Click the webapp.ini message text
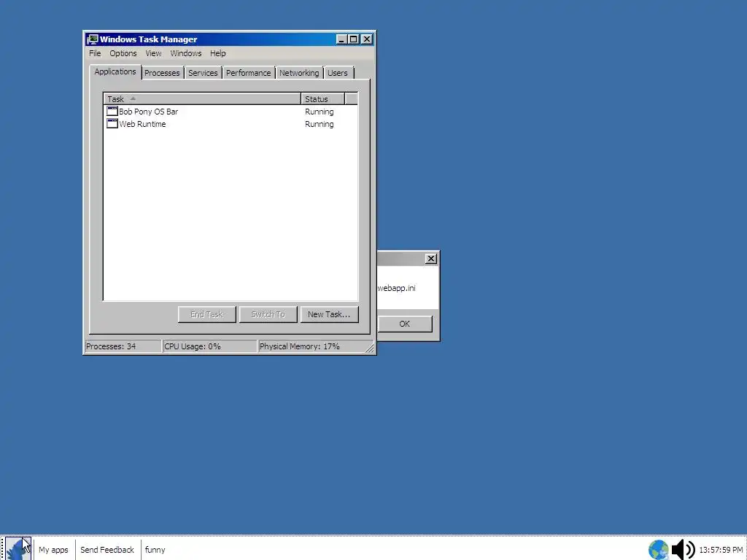Screen dimensions: 747x560 coord(396,288)
